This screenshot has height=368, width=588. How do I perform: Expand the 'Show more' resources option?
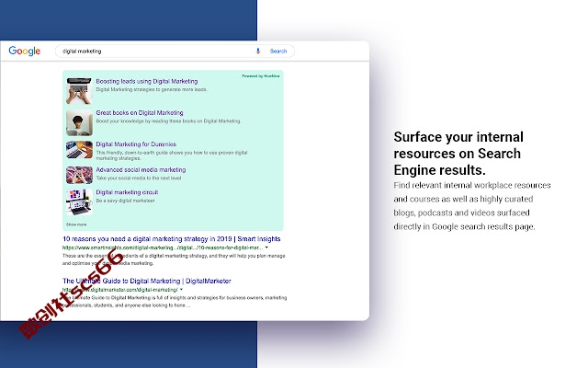(x=76, y=224)
